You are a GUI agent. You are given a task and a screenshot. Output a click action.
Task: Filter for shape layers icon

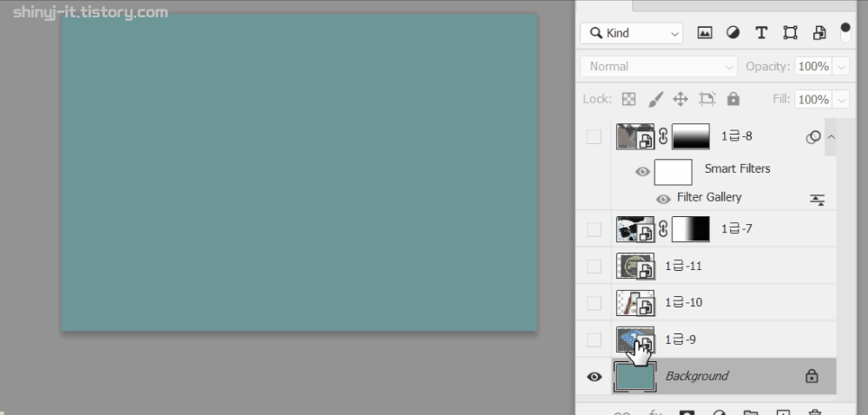tap(790, 33)
